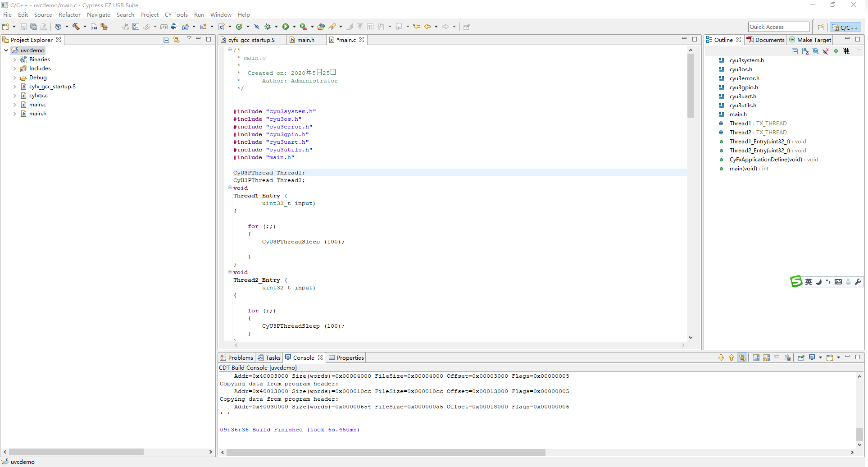This screenshot has height=467, width=868.
Task: Save all open editors
Action: (x=33, y=27)
